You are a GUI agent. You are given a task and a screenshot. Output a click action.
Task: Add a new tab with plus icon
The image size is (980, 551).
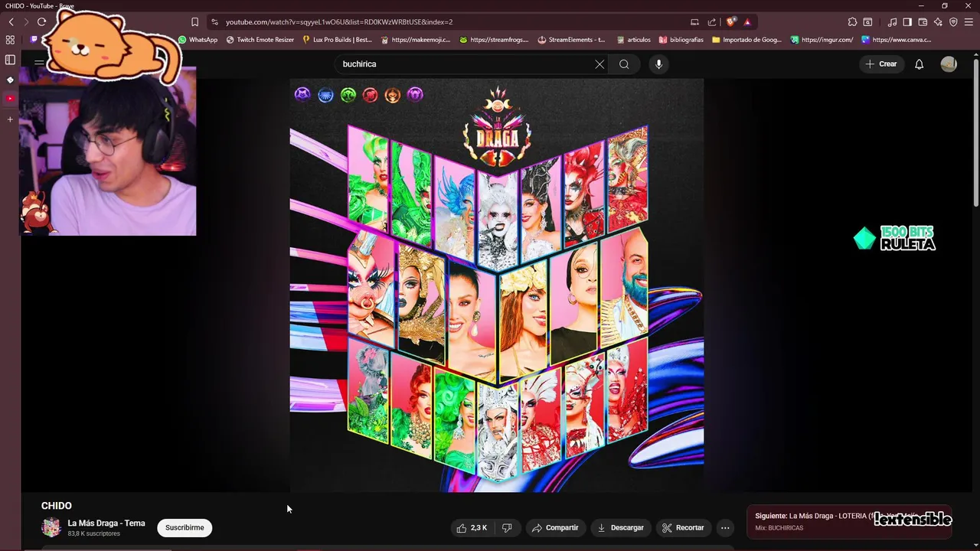coord(10,119)
